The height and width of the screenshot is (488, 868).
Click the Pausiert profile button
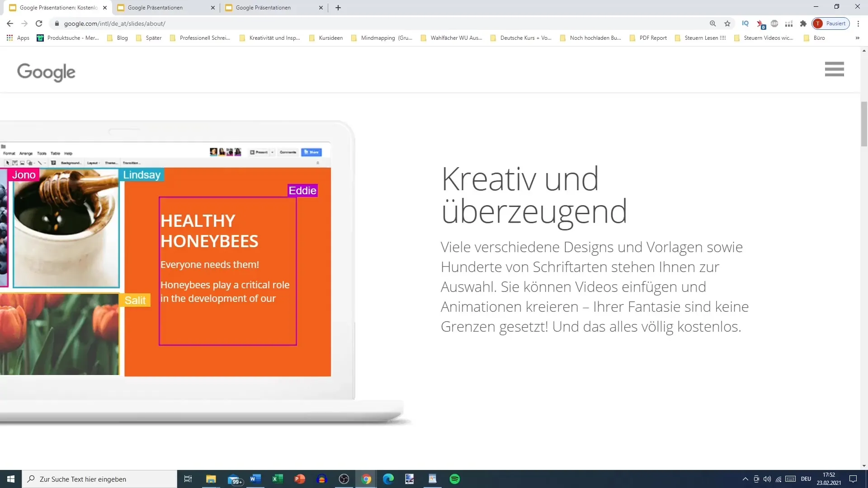point(830,23)
